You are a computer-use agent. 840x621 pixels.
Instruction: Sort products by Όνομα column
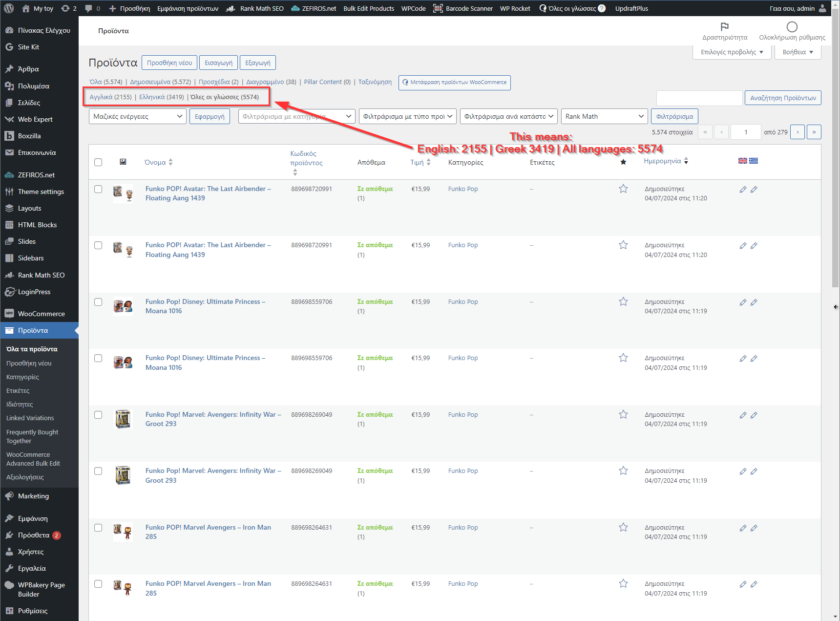click(158, 162)
